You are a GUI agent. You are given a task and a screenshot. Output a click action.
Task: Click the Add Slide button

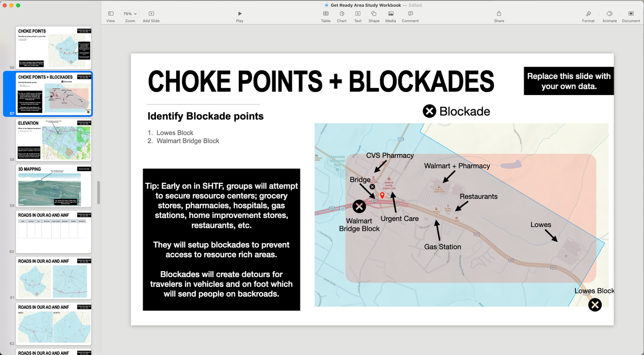151,17
